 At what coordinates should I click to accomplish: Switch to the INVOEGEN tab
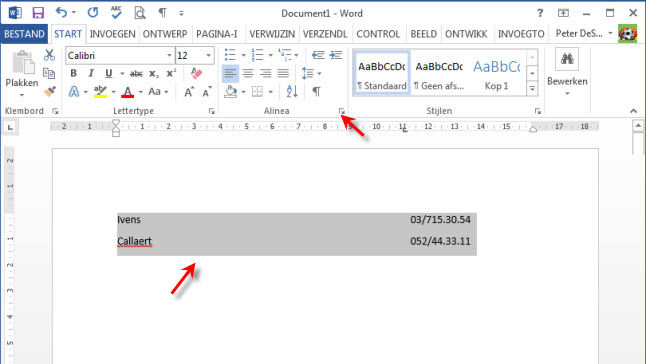[112, 34]
